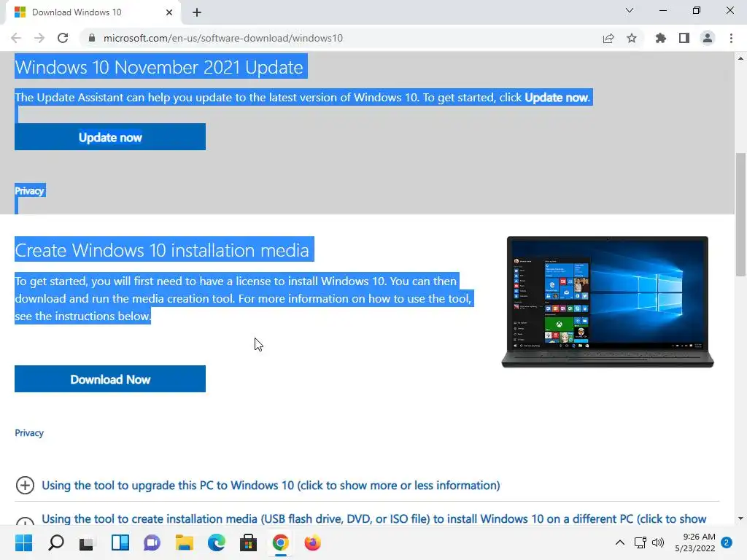Screen dimensions: 747x560
Task: Open the tab search chevron
Action: (x=630, y=10)
